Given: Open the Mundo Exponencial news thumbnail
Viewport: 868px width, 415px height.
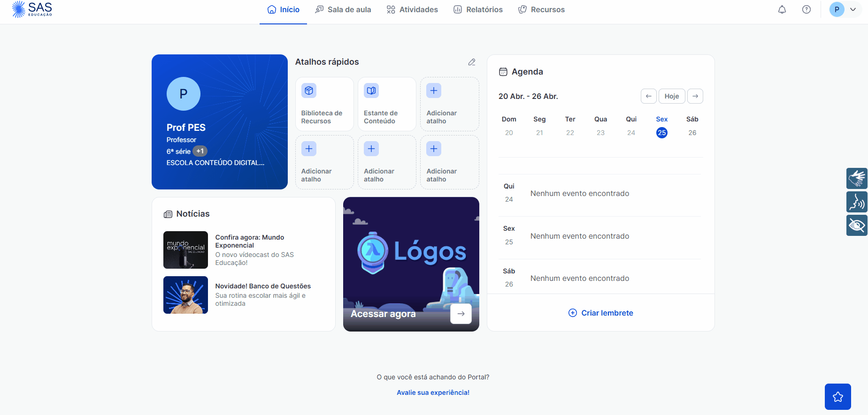Looking at the screenshot, I should point(185,250).
